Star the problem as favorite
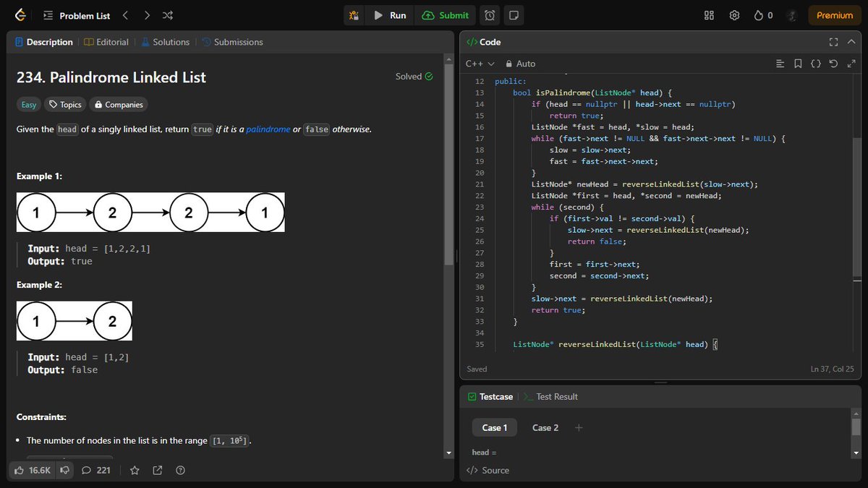 pyautogui.click(x=135, y=470)
